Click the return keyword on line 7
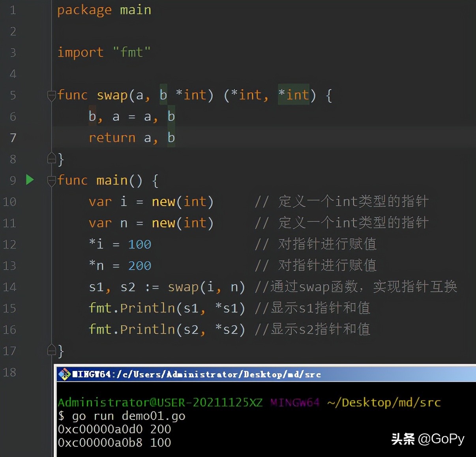Image resolution: width=476 pixels, height=457 pixels. coord(112,138)
